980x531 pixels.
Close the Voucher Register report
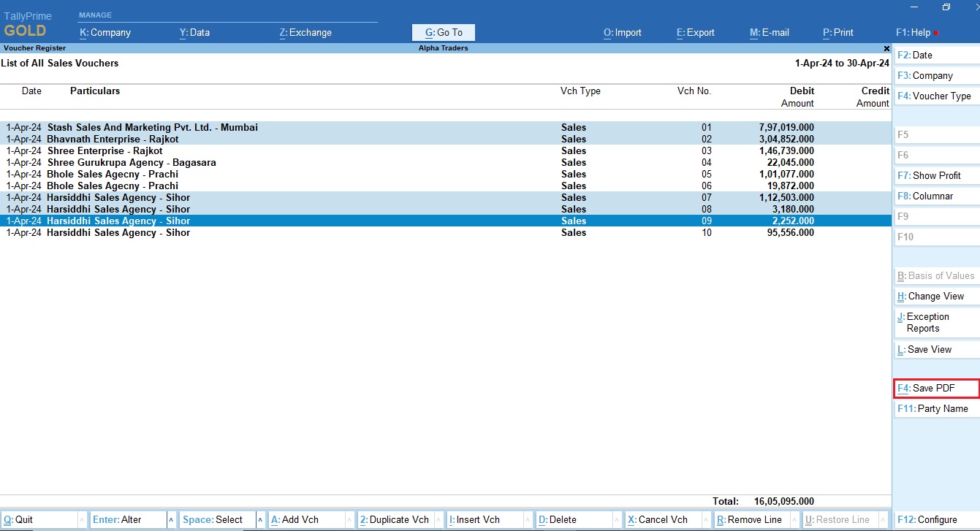(x=886, y=48)
